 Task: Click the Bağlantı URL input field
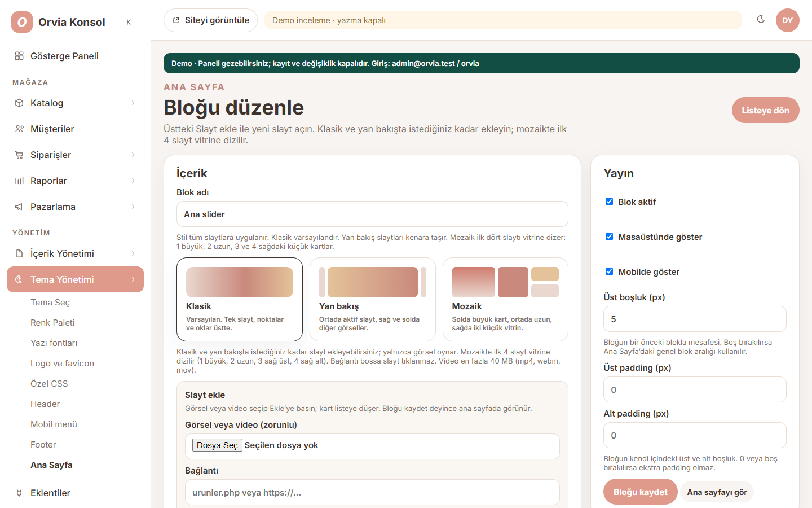[372, 492]
